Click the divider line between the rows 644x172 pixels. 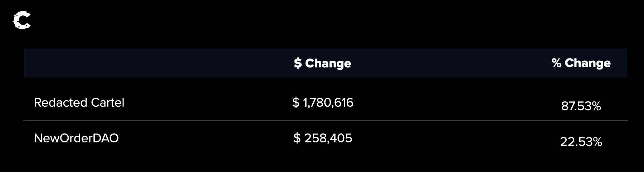coord(326,121)
